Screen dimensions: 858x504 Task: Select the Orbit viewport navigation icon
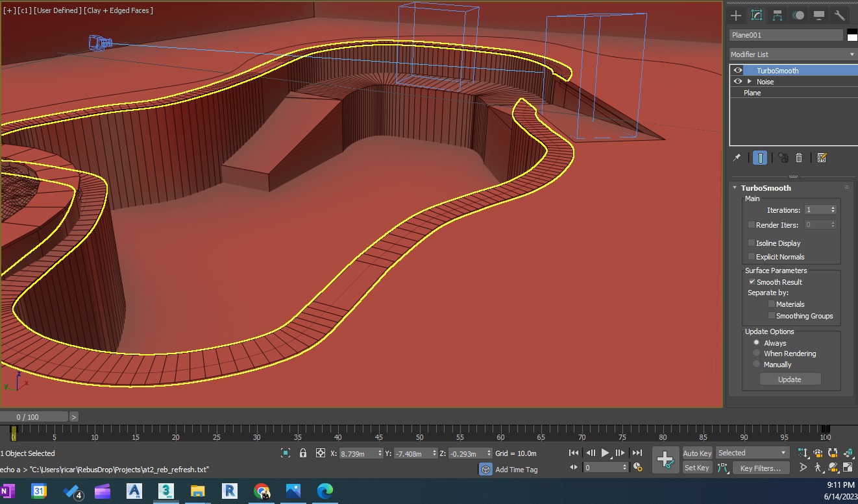tap(833, 467)
